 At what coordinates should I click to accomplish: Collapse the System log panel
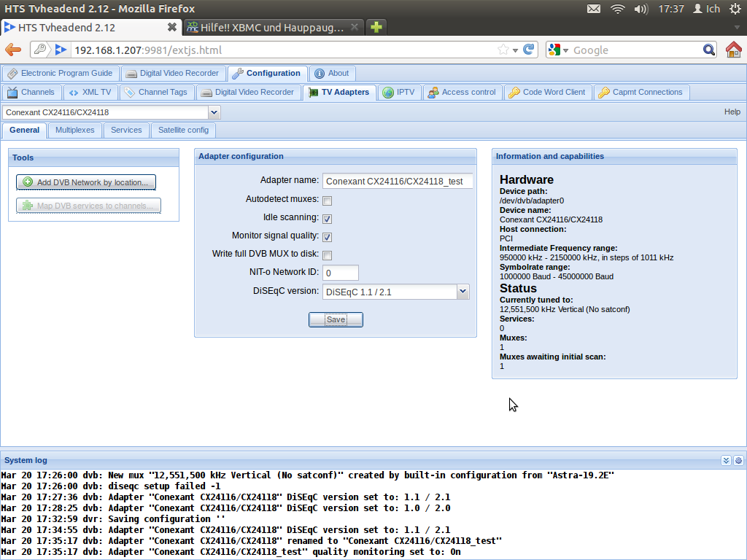(x=726, y=461)
